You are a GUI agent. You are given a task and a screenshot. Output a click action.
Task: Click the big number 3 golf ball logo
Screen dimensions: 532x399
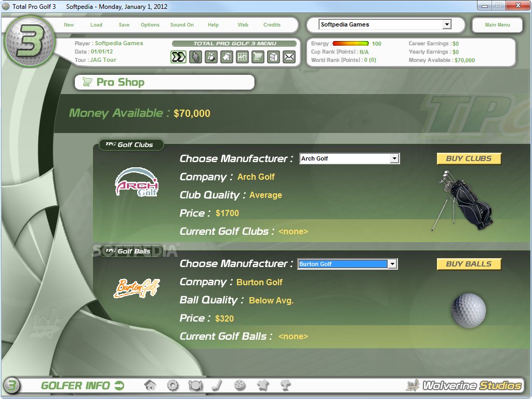(x=30, y=41)
